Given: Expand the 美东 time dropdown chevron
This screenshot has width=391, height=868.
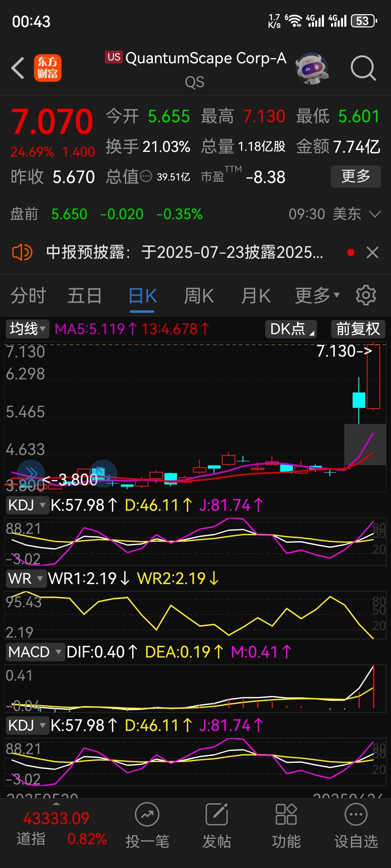Looking at the screenshot, I should (375, 214).
